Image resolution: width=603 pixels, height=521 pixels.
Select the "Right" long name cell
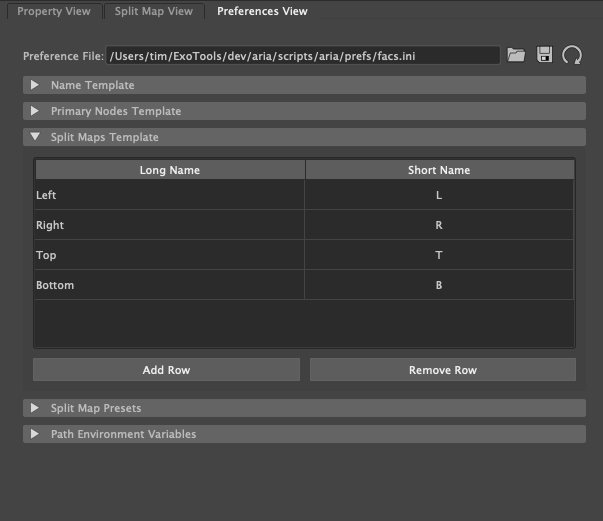pyautogui.click(x=170, y=225)
